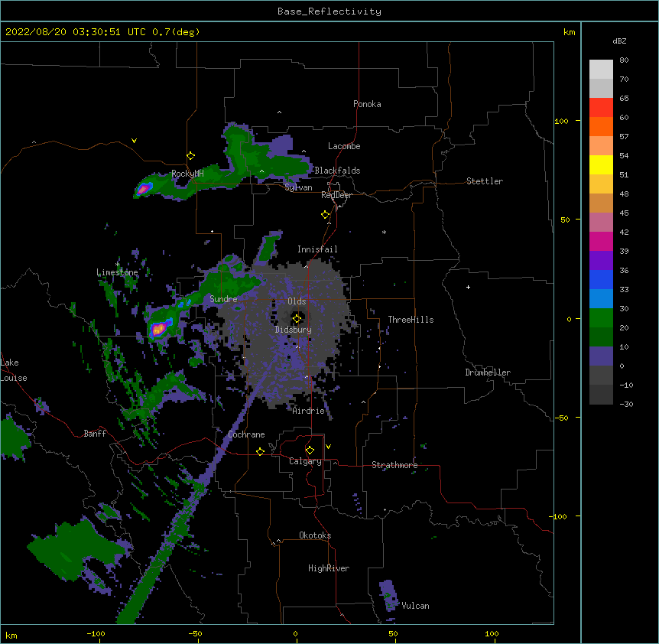Viewport: 659px width, 644px height.
Task: Click the radar site marker near Olds
Action: click(x=297, y=319)
